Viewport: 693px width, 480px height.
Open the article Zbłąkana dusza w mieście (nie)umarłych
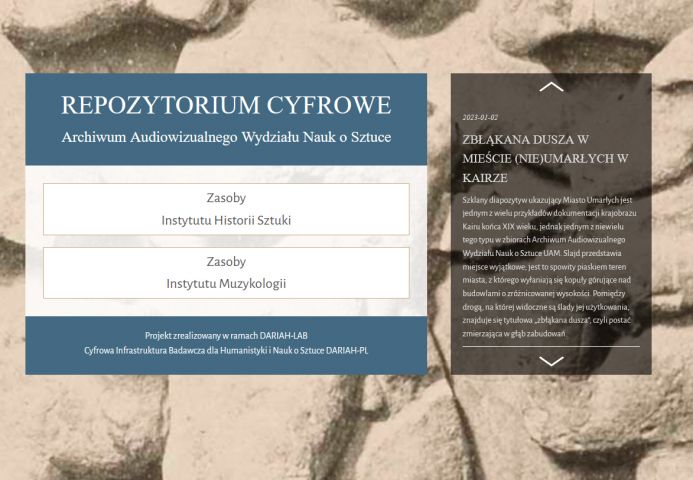tap(545, 158)
